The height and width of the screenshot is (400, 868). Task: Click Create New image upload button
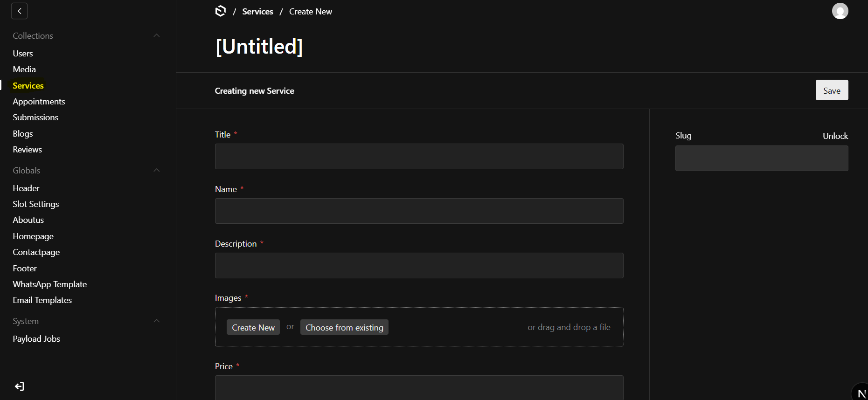point(253,327)
